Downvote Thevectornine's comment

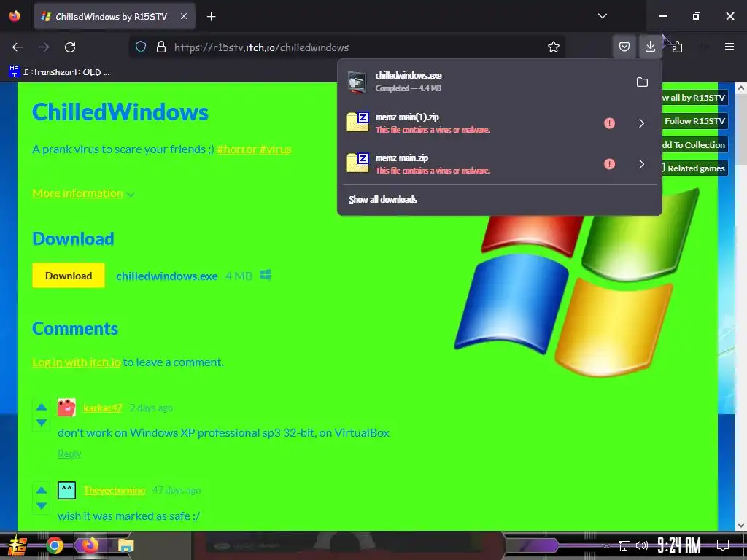point(42,505)
